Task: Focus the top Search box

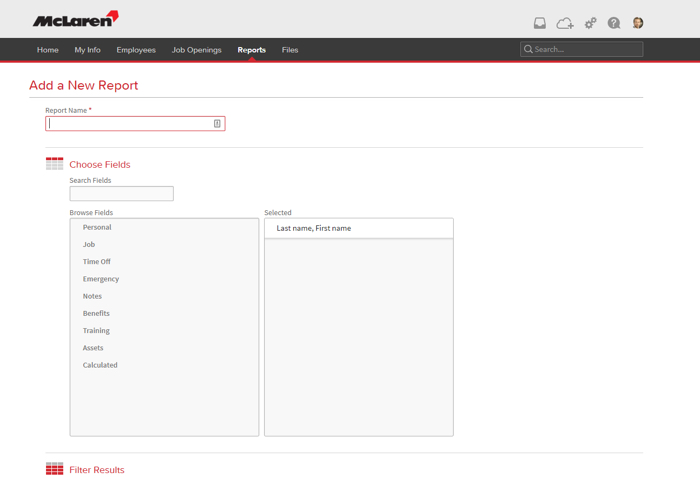Action: (x=581, y=49)
